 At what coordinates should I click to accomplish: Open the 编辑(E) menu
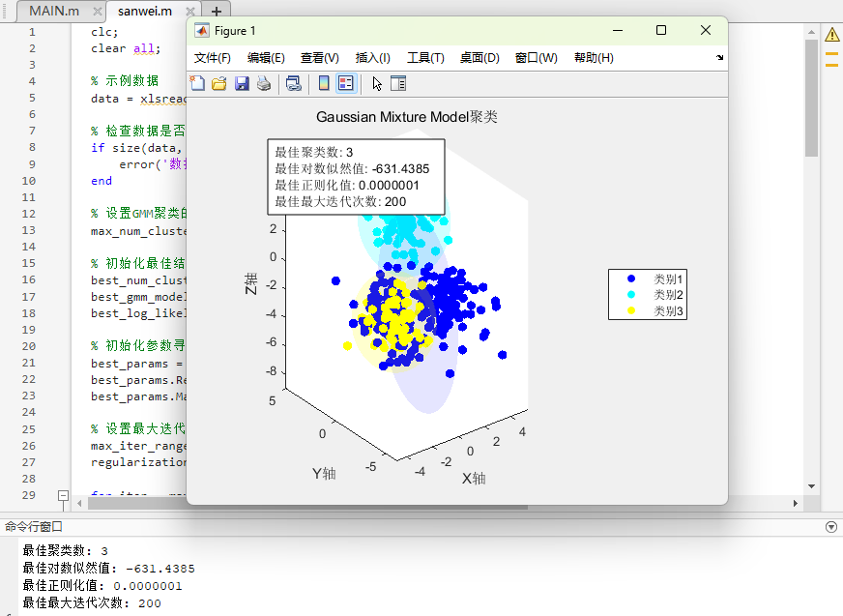click(x=266, y=58)
